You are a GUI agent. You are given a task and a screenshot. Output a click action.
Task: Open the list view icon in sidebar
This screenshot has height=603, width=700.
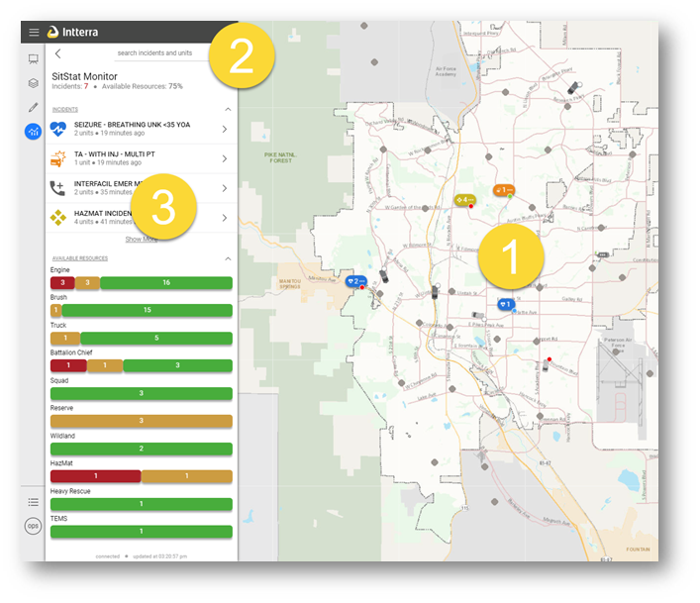34,502
